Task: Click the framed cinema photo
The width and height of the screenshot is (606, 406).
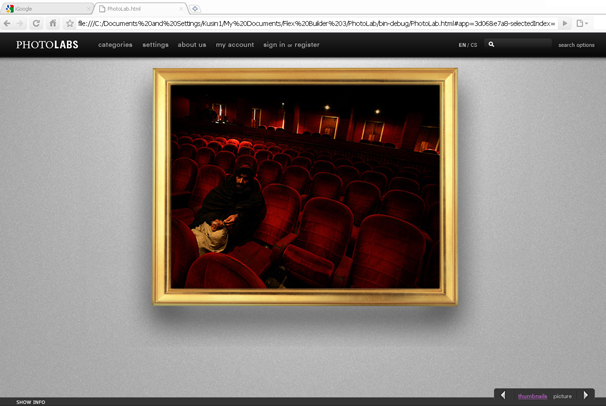Action: point(305,186)
